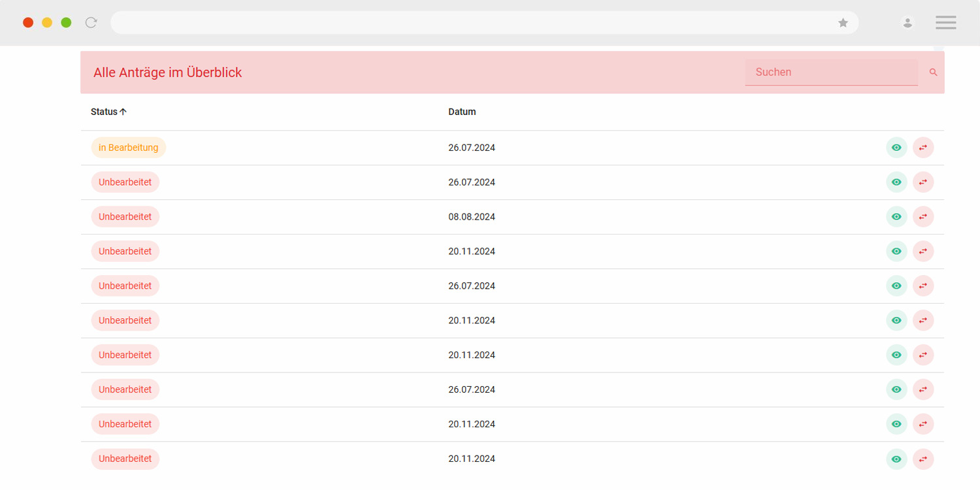Open the browser hamburger menu
Viewport: 980px width, 490px height.
(x=946, y=23)
